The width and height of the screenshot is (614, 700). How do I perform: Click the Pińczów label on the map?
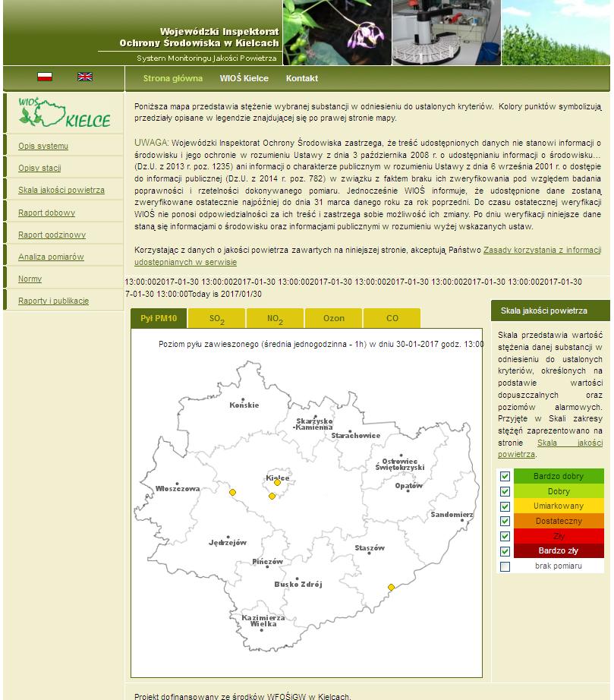tap(267, 561)
